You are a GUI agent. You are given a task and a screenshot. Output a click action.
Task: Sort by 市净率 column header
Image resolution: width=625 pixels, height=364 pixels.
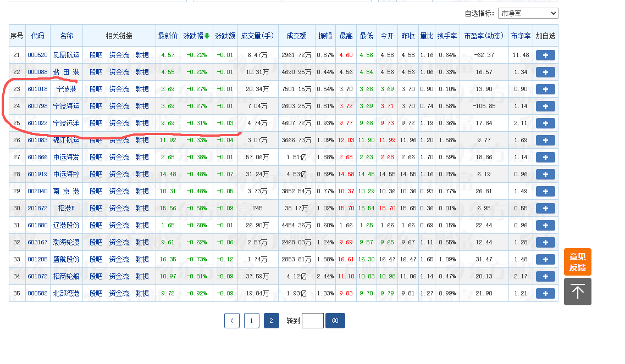click(521, 36)
